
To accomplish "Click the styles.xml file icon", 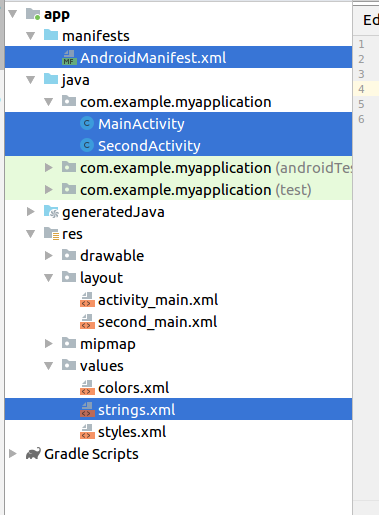I will pyautogui.click(x=87, y=432).
